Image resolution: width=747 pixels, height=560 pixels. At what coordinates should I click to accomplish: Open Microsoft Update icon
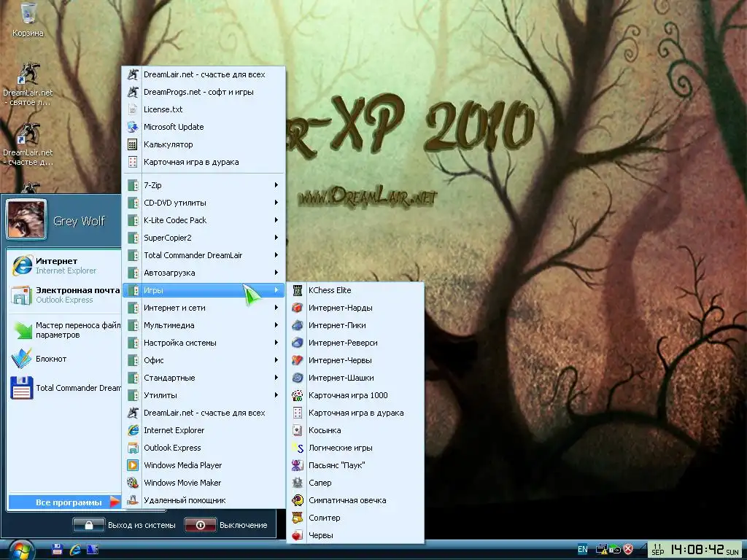[x=133, y=127]
